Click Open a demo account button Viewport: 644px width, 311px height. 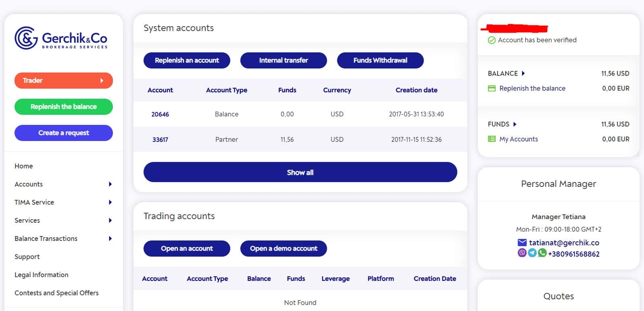pos(283,249)
